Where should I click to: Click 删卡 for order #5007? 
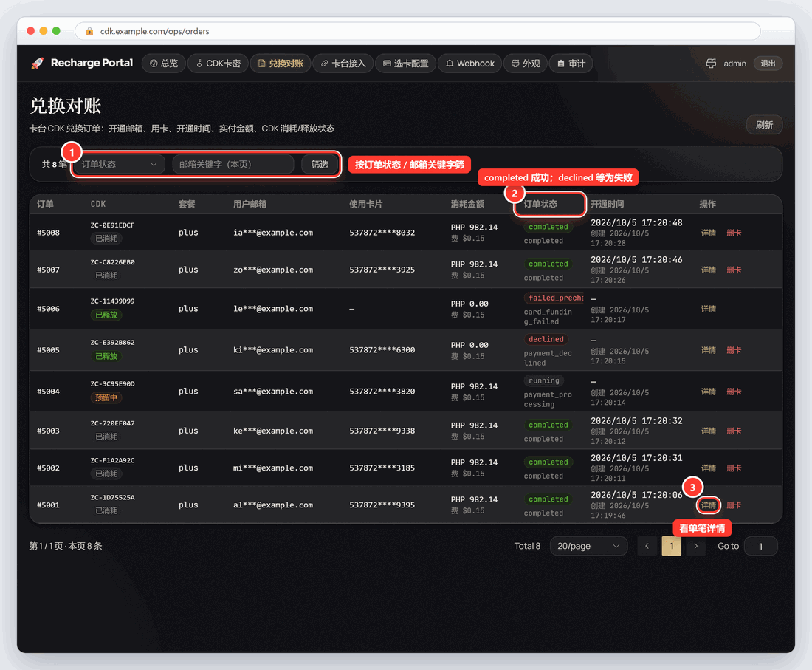(x=734, y=270)
